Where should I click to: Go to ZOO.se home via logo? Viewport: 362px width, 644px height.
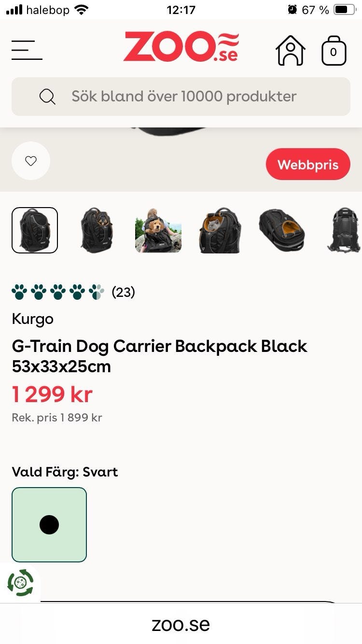pos(181,47)
